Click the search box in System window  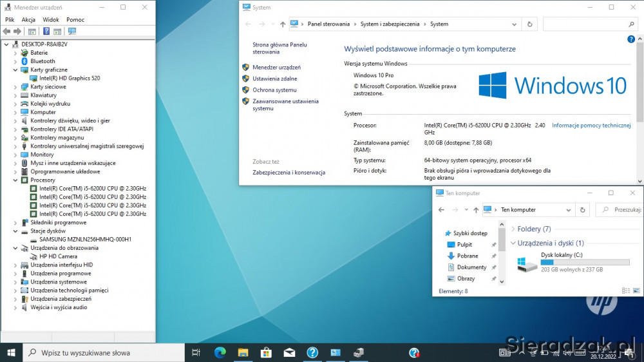coord(590,24)
